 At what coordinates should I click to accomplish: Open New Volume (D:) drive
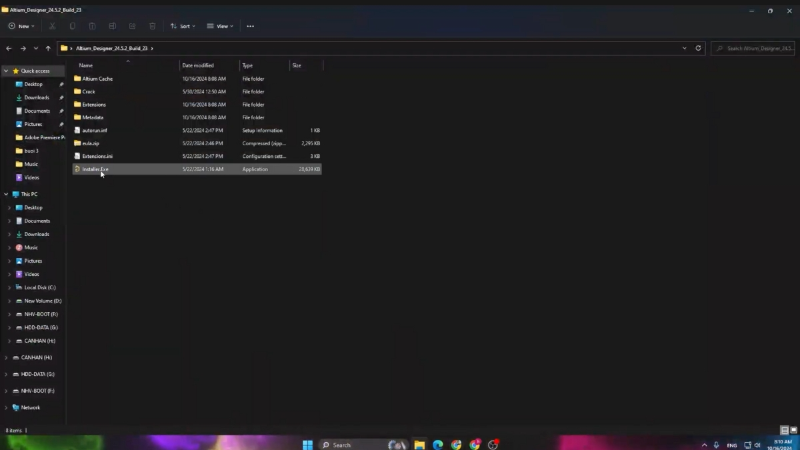pos(42,301)
